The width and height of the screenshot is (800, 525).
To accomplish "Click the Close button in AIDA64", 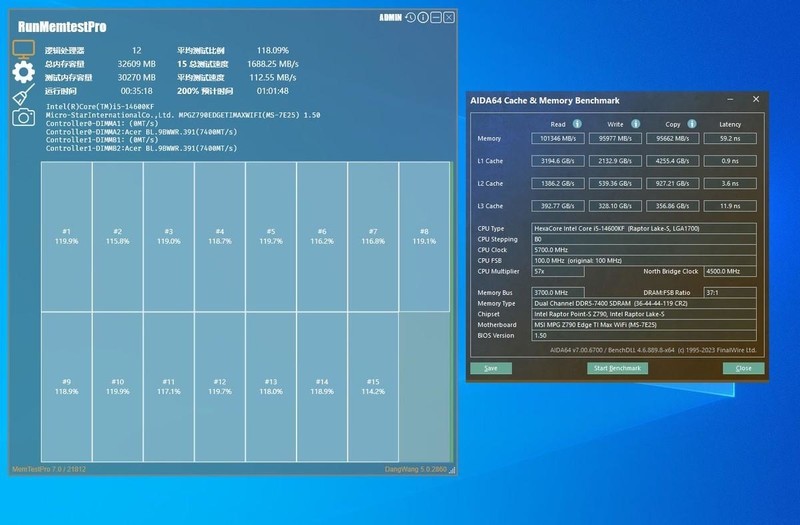I will pos(743,368).
